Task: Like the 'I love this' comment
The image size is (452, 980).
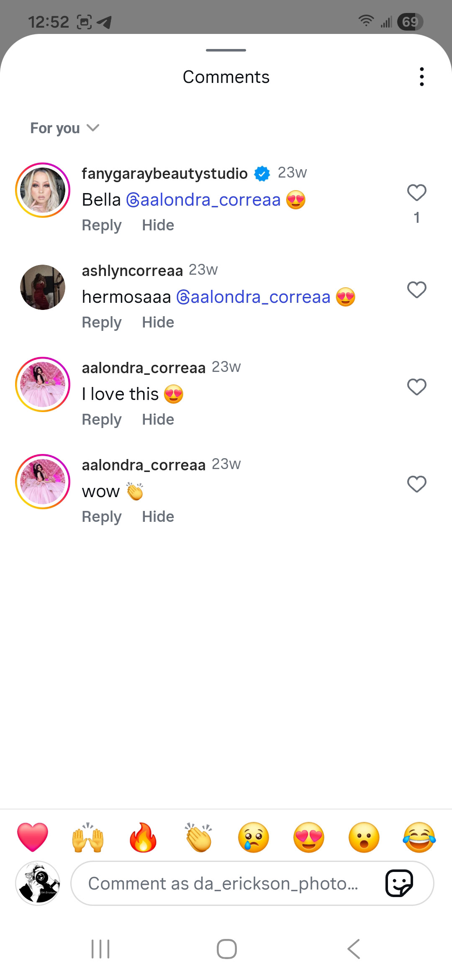Action: coord(417,387)
